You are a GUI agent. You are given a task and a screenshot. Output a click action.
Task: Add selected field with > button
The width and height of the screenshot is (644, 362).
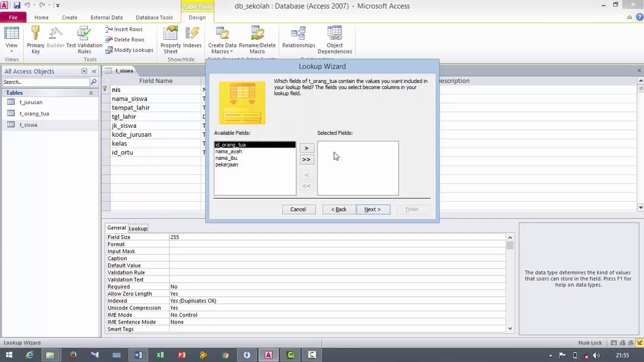tap(306, 148)
